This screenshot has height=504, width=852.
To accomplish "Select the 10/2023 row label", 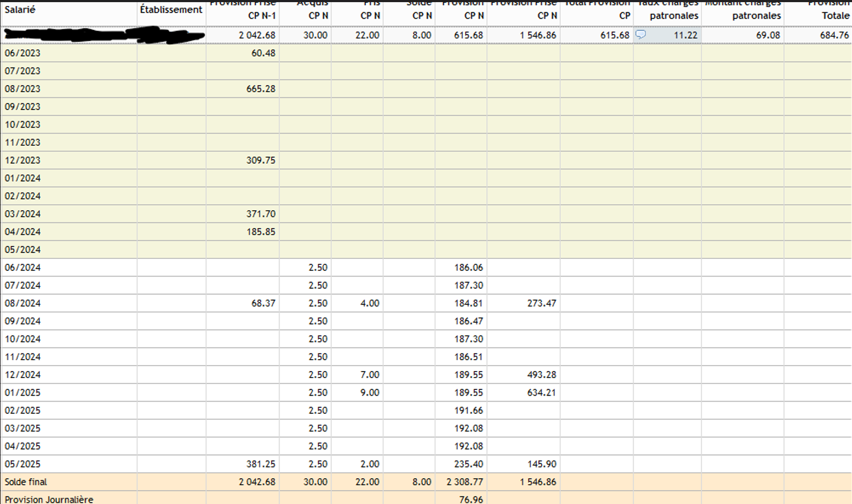I will coord(23,124).
